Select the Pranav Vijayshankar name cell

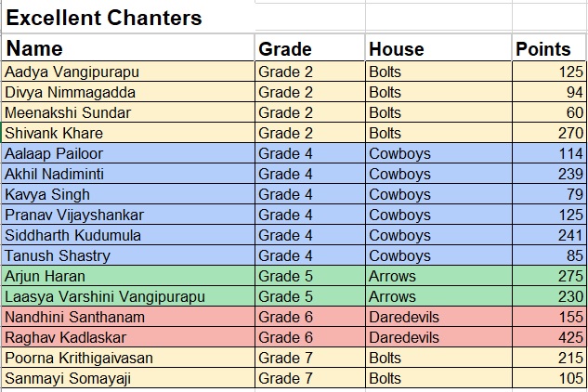coord(128,215)
